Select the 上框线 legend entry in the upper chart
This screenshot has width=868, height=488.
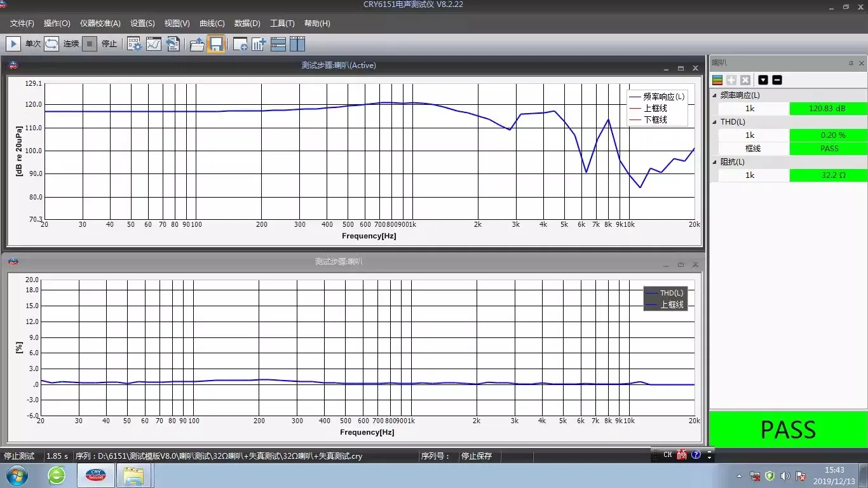click(648, 108)
